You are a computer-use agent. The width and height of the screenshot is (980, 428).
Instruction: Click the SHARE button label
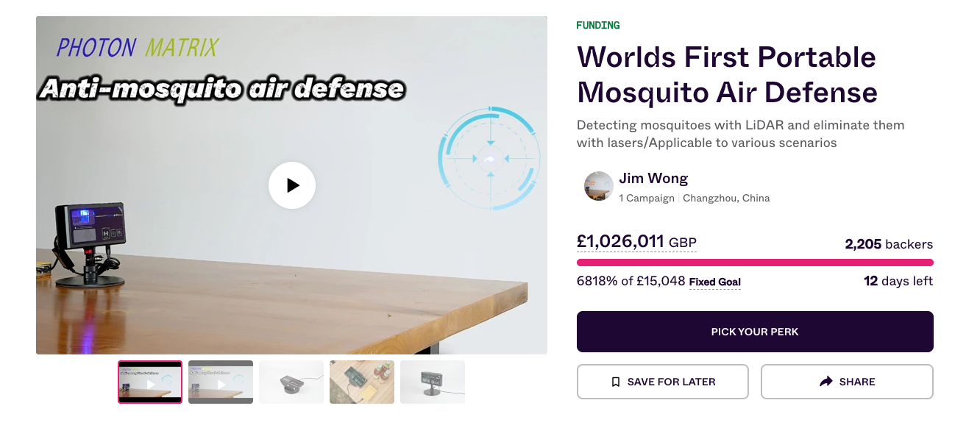[x=857, y=382]
